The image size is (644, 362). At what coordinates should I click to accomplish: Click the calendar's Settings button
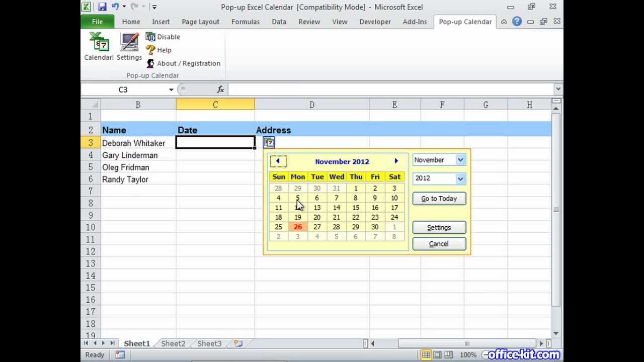pyautogui.click(x=439, y=228)
